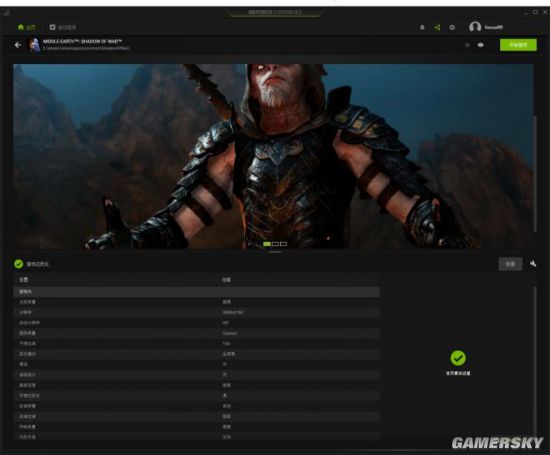Screen dimensions: 550x455
Task: Open settings with the gear icon
Action: pyautogui.click(x=452, y=27)
